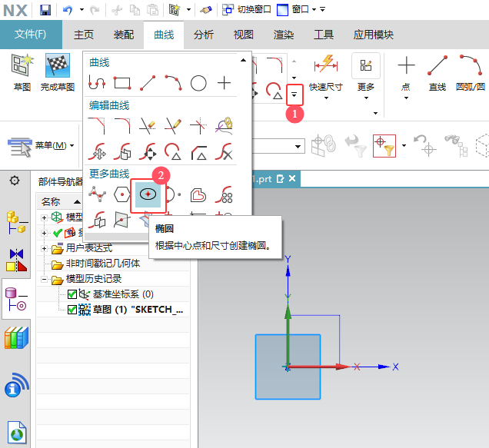This screenshot has width=489, height=448.
Task: Select the Ellipse (椭圆) icon under 更多曲线
Action: point(148,194)
